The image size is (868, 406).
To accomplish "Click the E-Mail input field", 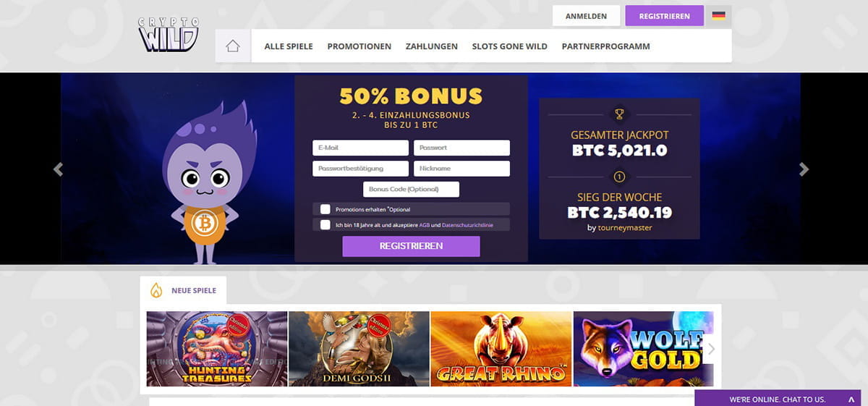I will (361, 148).
